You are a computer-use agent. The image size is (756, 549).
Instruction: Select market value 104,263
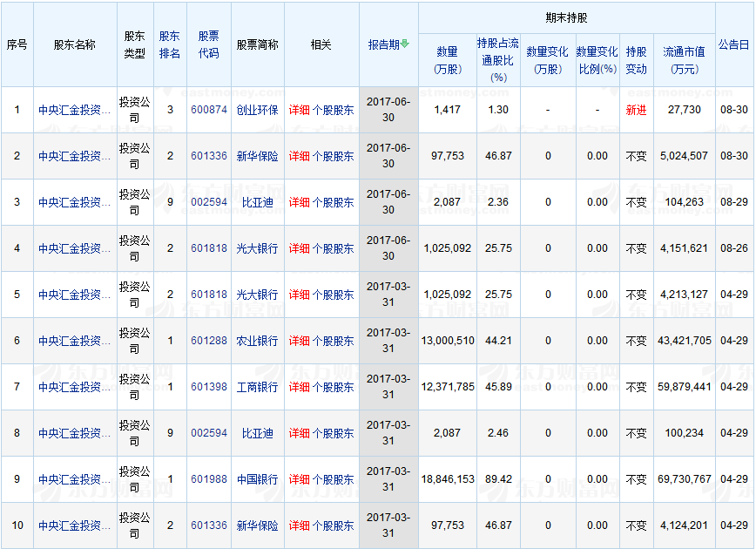[685, 202]
